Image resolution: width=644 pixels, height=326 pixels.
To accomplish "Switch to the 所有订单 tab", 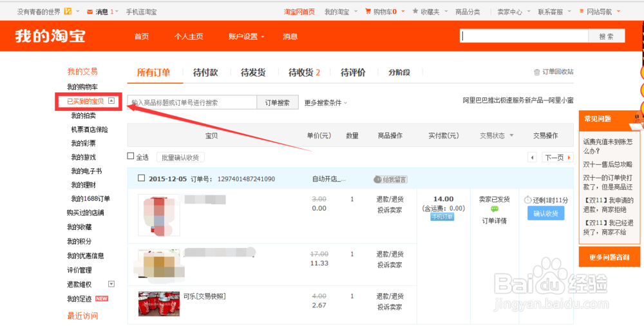I will (x=154, y=73).
